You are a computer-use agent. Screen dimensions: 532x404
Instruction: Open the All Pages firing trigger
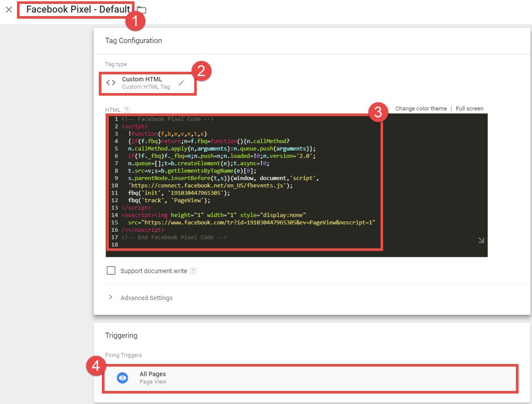pos(310,378)
